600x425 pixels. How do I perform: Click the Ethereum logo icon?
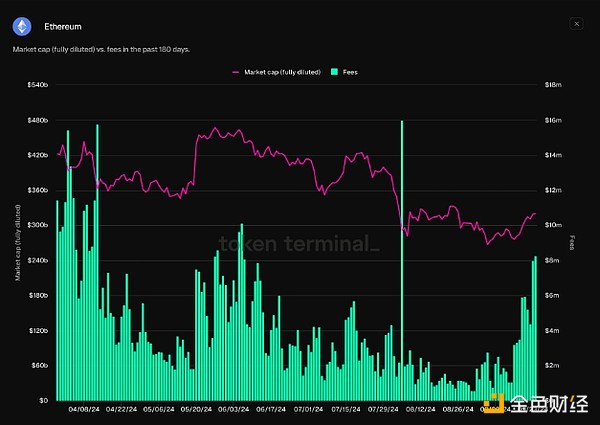[x=22, y=26]
